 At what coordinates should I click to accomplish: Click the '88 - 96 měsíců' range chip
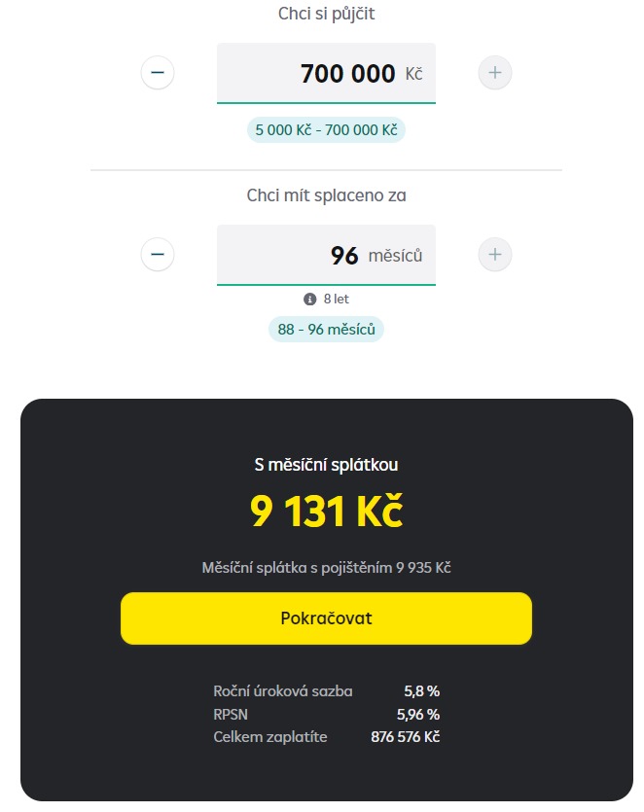[326, 330]
